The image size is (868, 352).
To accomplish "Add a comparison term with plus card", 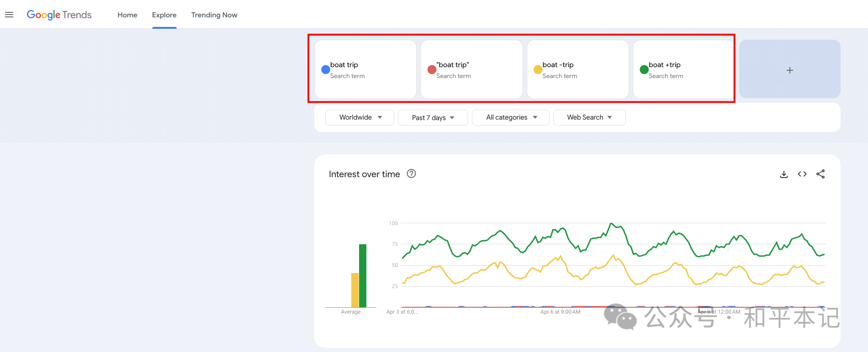I will click(790, 69).
